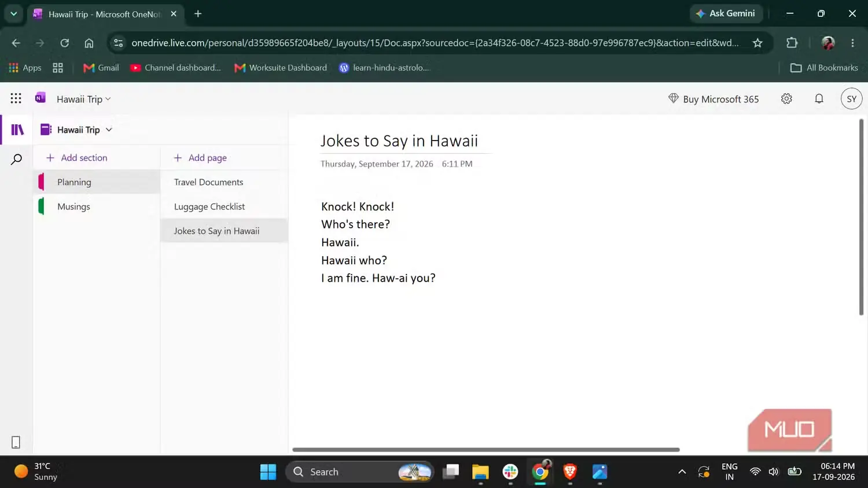
Task: Click the horizontal scrollbar under the page
Action: point(486,449)
